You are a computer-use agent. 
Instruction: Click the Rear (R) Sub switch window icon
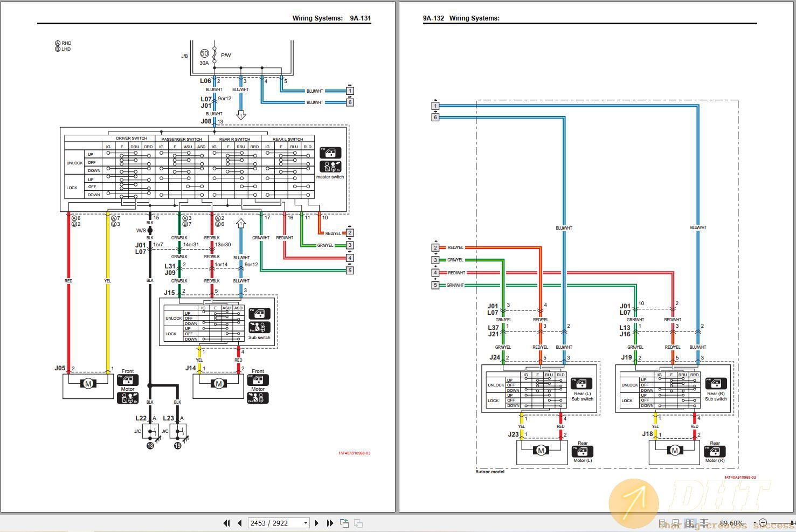coord(716,384)
